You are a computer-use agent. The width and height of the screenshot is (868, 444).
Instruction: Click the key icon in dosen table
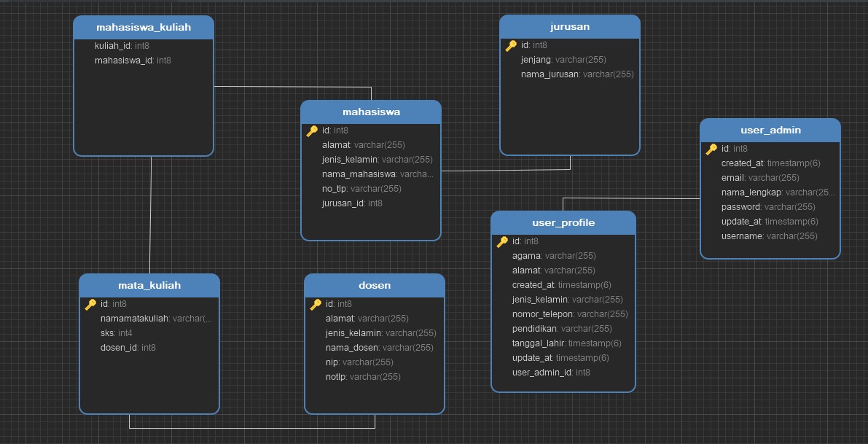point(316,305)
